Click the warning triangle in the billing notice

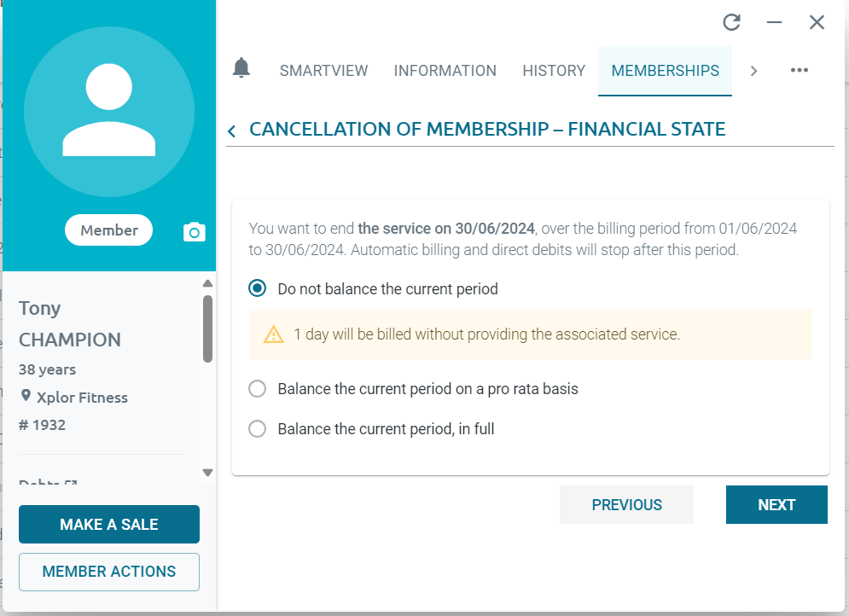click(x=272, y=334)
